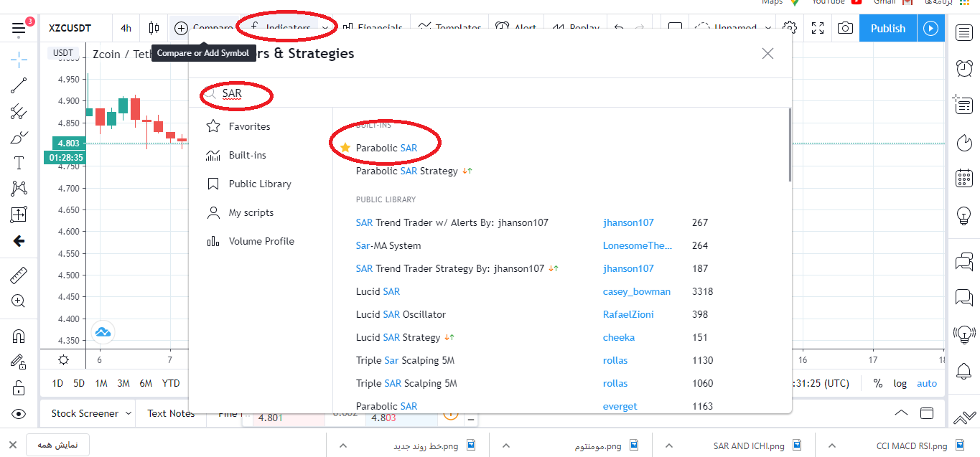Click the black back arrow in left toolbar
This screenshot has height=457, width=980.
click(19, 241)
